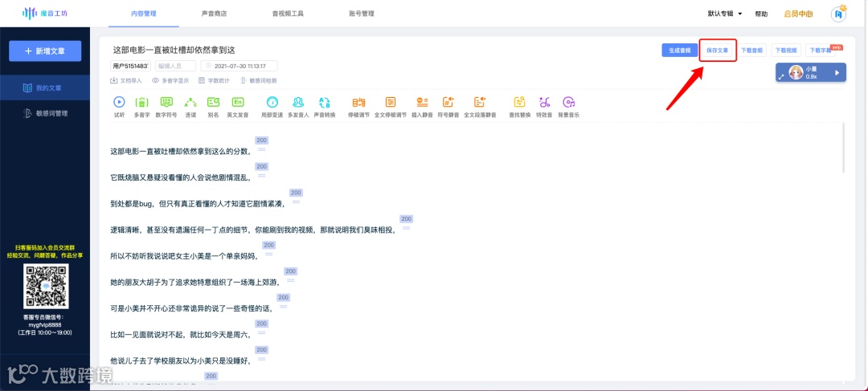Play the 小墨 voice sample
Image resolution: width=868 pixels, height=391 pixels.
point(837,72)
